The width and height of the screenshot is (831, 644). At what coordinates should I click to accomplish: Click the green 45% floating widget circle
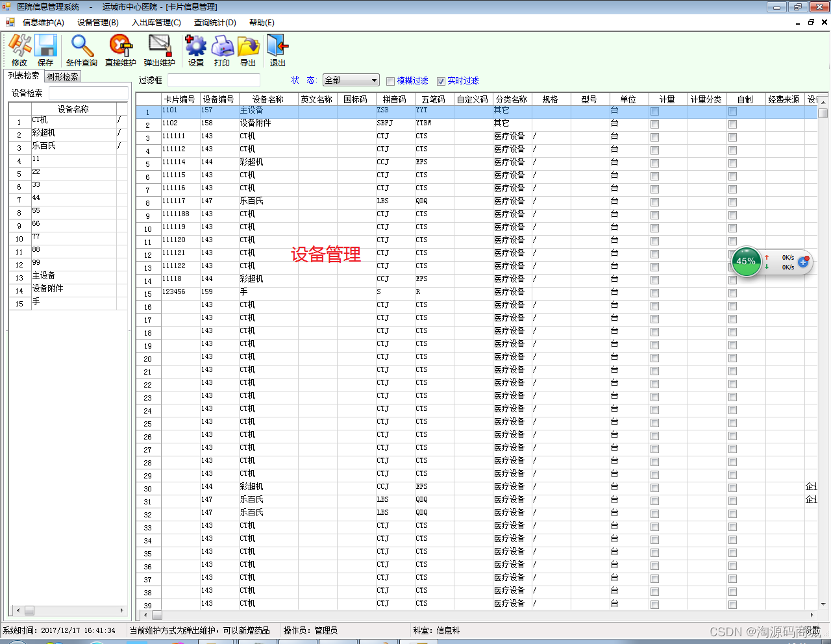tap(746, 262)
